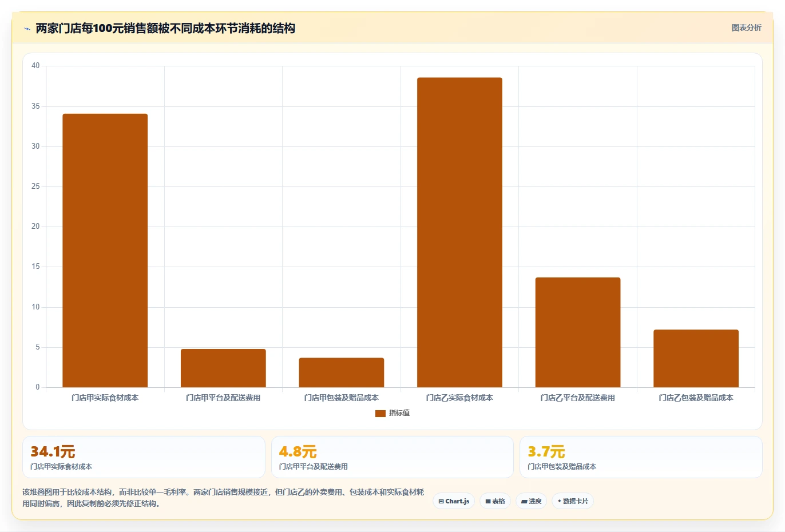Open the 3.7元 metric card
This screenshot has width=785, height=532.
(x=641, y=457)
